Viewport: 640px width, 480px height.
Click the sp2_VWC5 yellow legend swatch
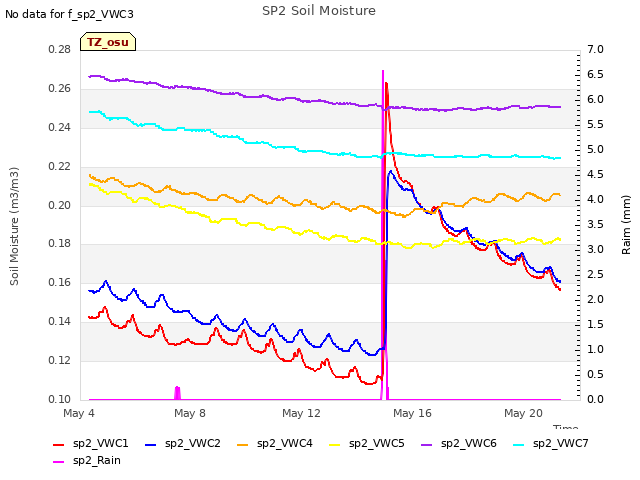click(335, 445)
